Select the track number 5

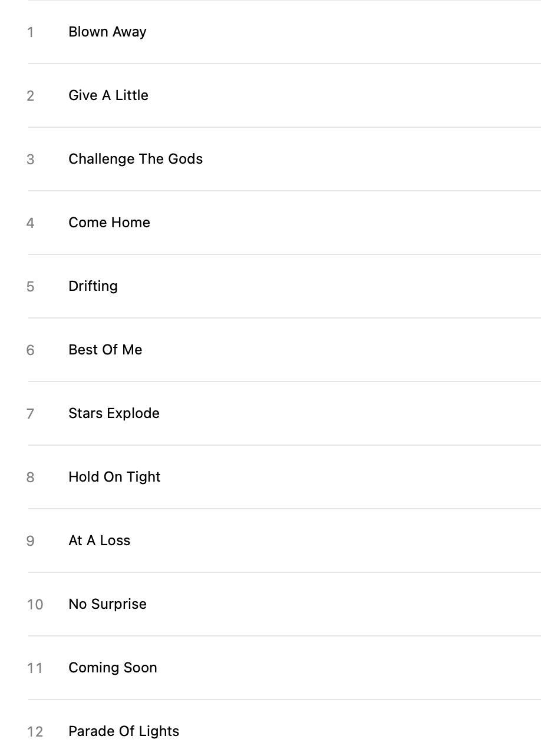[x=31, y=287]
